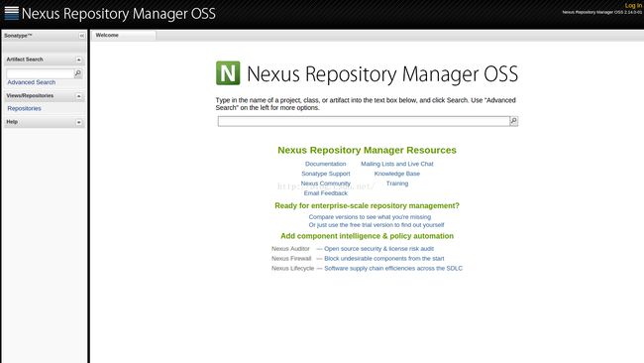Open the Repositories view
The width and height of the screenshot is (644, 363).
click(x=24, y=108)
